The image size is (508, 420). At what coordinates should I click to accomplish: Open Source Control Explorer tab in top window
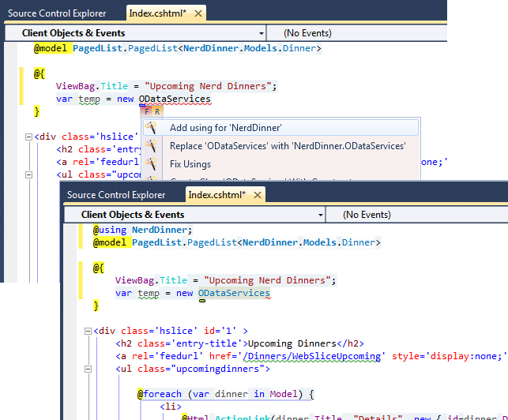point(57,13)
